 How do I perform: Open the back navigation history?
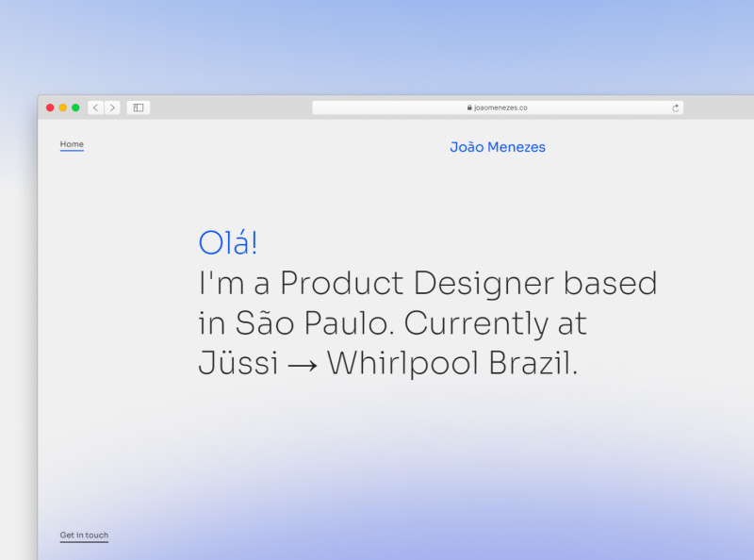point(95,107)
